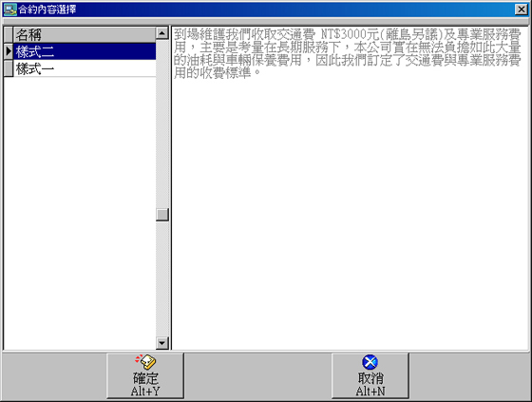Click the scrollbar down arrow
532x402 pixels.
coord(162,343)
